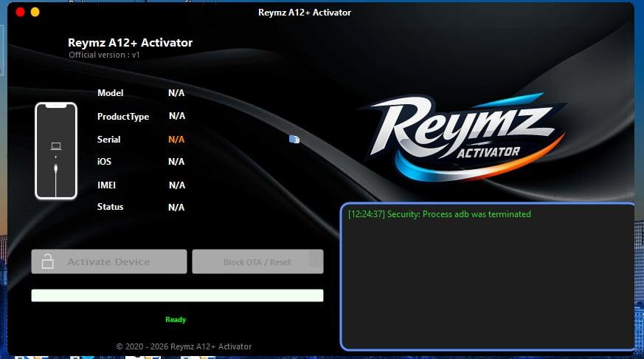The image size is (644, 359).
Task: Click the log output panel
Action: [487, 281]
